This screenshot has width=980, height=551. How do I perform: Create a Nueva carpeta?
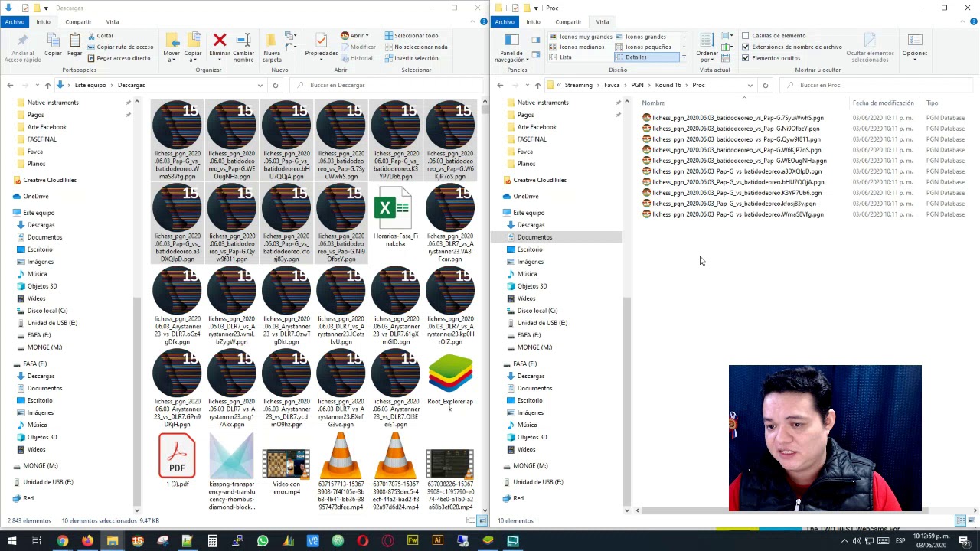pos(272,47)
